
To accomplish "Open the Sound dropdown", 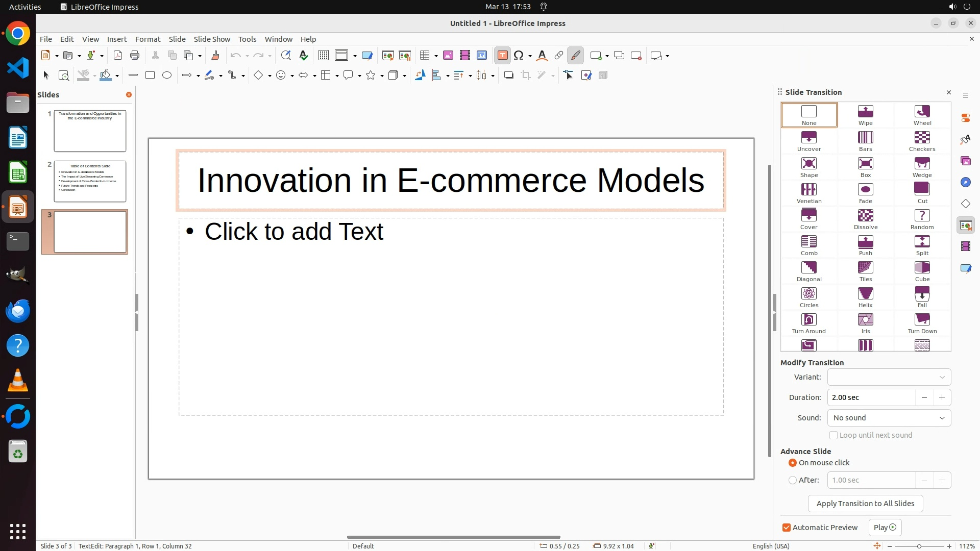I will [x=889, y=418].
